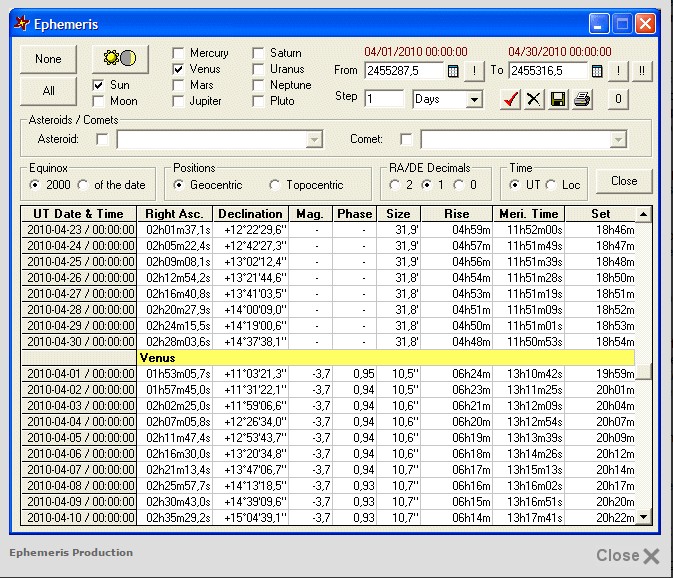Enable the Jupiter checkbox
Screen dimensions: 673x578
(x=178, y=101)
